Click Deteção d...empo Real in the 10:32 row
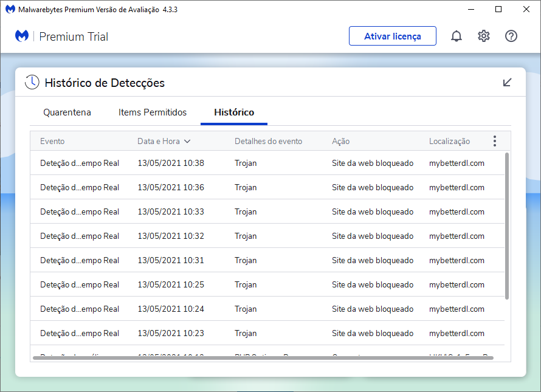The image size is (541, 392). coord(80,236)
